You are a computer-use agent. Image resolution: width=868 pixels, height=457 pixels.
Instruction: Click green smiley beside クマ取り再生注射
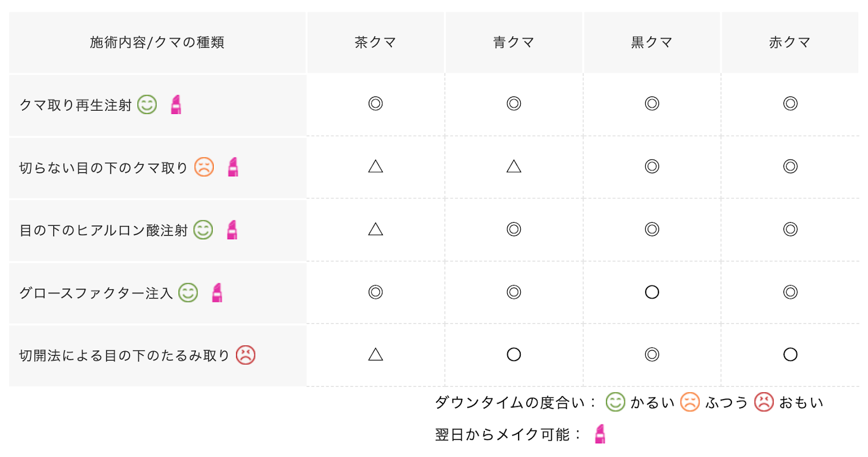click(x=147, y=104)
